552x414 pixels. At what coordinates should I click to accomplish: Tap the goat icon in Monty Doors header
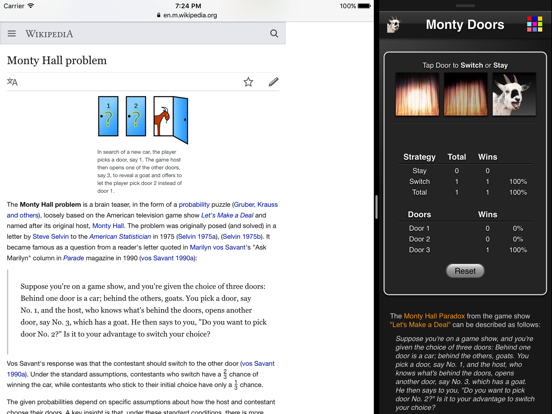(x=394, y=25)
